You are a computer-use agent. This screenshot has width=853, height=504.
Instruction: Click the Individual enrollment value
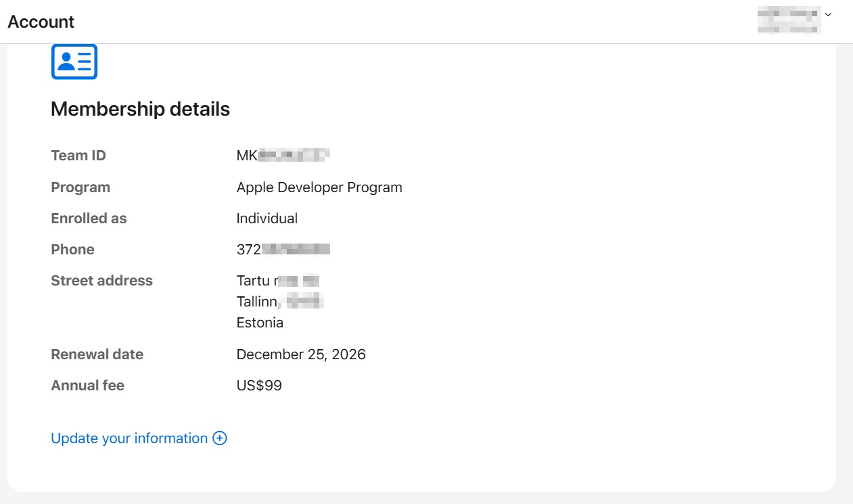[267, 219]
